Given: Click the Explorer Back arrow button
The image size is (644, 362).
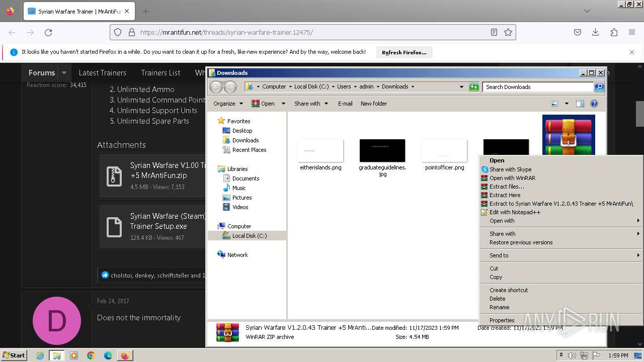Looking at the screenshot, I should coord(216,87).
